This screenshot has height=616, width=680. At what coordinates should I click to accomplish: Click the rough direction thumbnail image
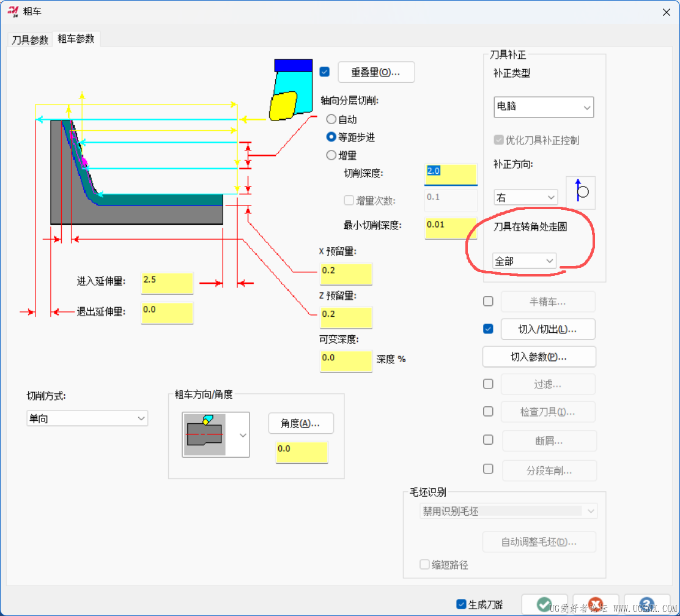(205, 434)
